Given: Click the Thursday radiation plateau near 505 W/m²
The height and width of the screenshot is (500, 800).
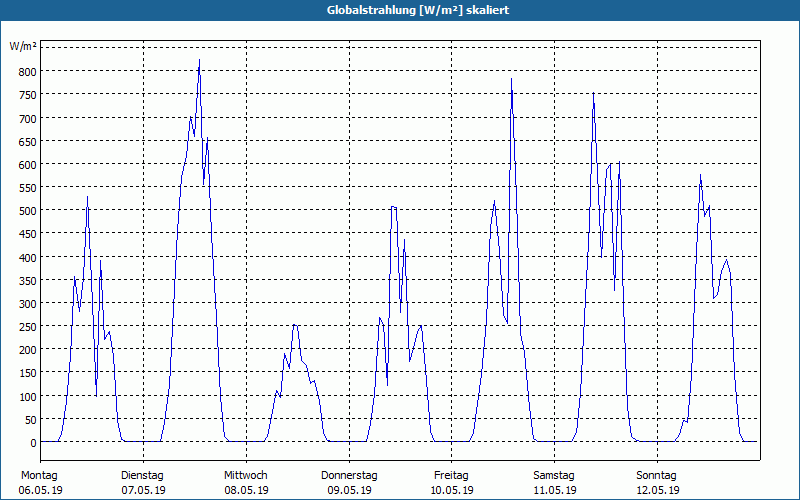Looking at the screenshot, I should click(393, 207).
